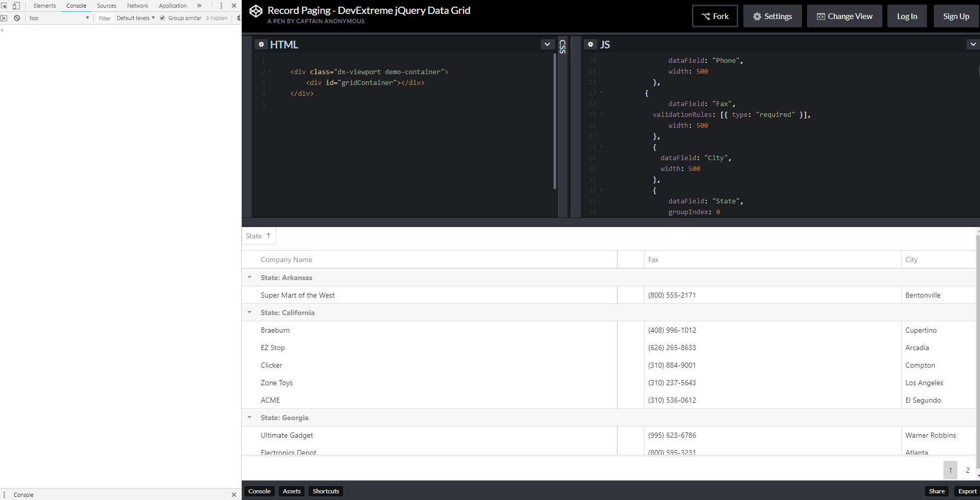The width and height of the screenshot is (980, 500).
Task: Click the console Filter input field
Action: click(104, 18)
